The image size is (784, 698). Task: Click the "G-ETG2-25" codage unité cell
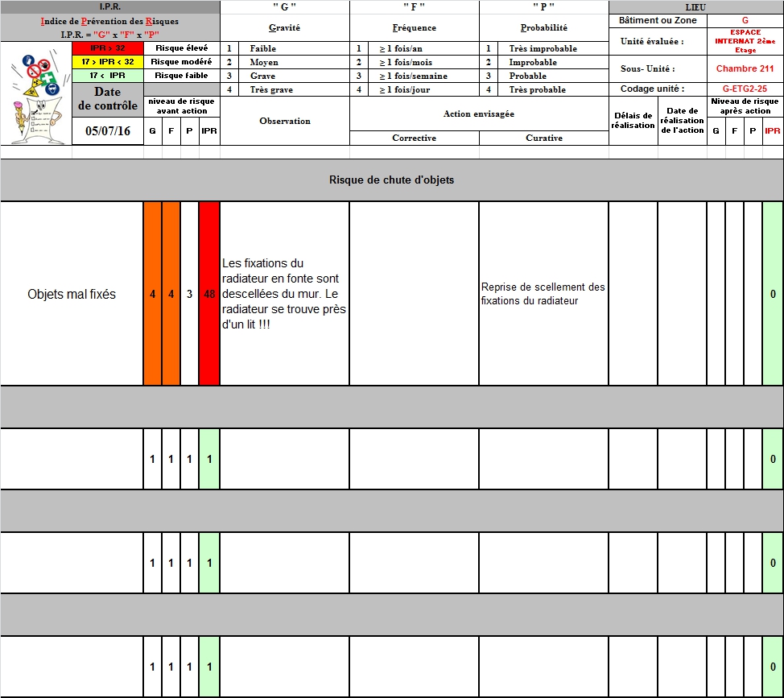coord(745,89)
